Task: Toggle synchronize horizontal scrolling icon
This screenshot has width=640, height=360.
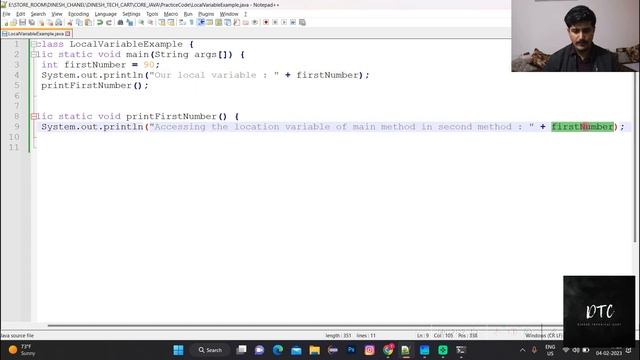Action: [171, 22]
